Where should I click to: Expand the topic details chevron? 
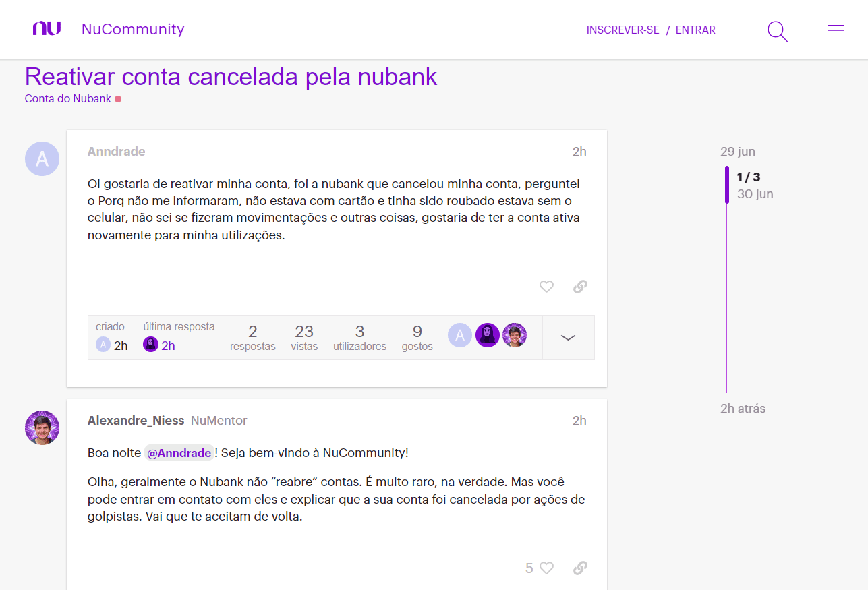(x=569, y=337)
